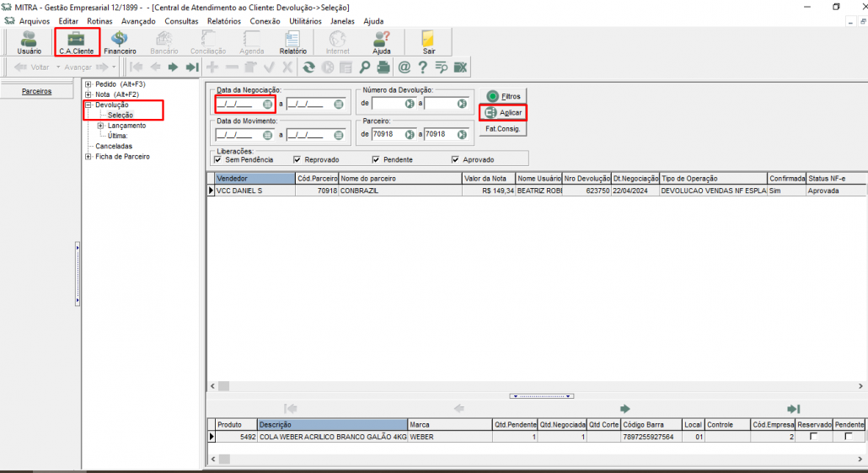This screenshot has width=868, height=473.
Task: Open the Financeiro module
Action: click(120, 42)
